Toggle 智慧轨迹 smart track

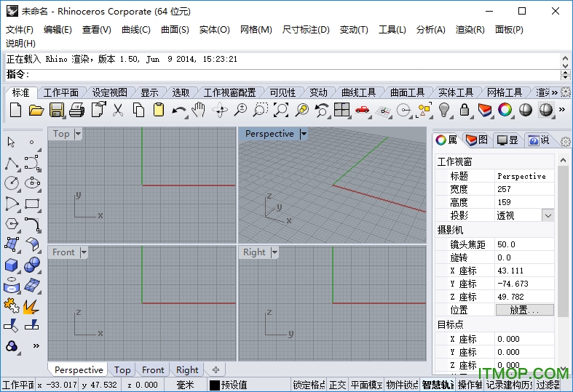click(x=438, y=385)
